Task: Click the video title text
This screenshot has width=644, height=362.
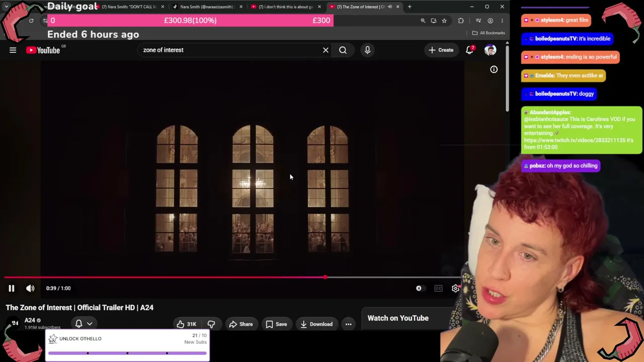Action: pyautogui.click(x=79, y=308)
